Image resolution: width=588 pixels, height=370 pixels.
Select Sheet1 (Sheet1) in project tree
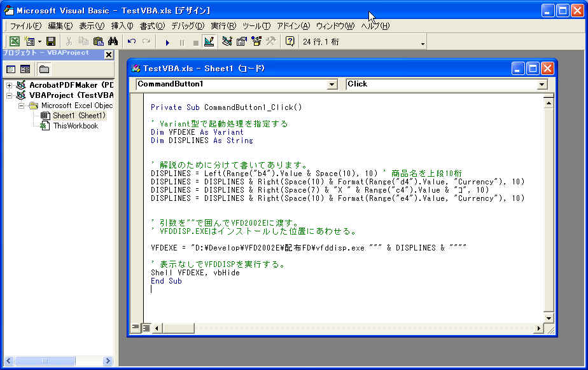(79, 116)
